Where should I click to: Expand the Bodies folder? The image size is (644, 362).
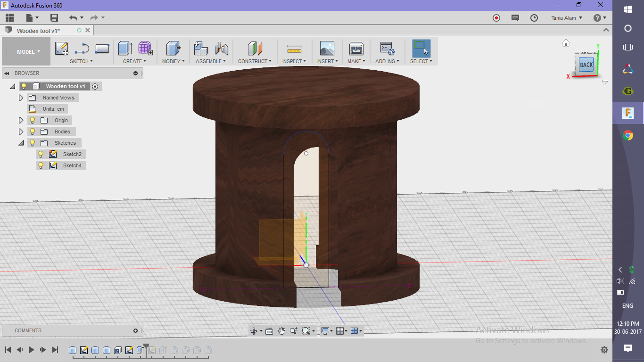[21, 132]
